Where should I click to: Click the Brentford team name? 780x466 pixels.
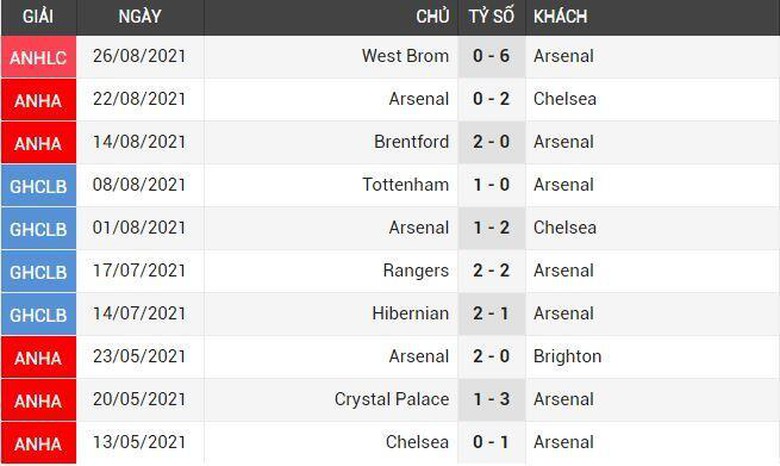(x=411, y=142)
